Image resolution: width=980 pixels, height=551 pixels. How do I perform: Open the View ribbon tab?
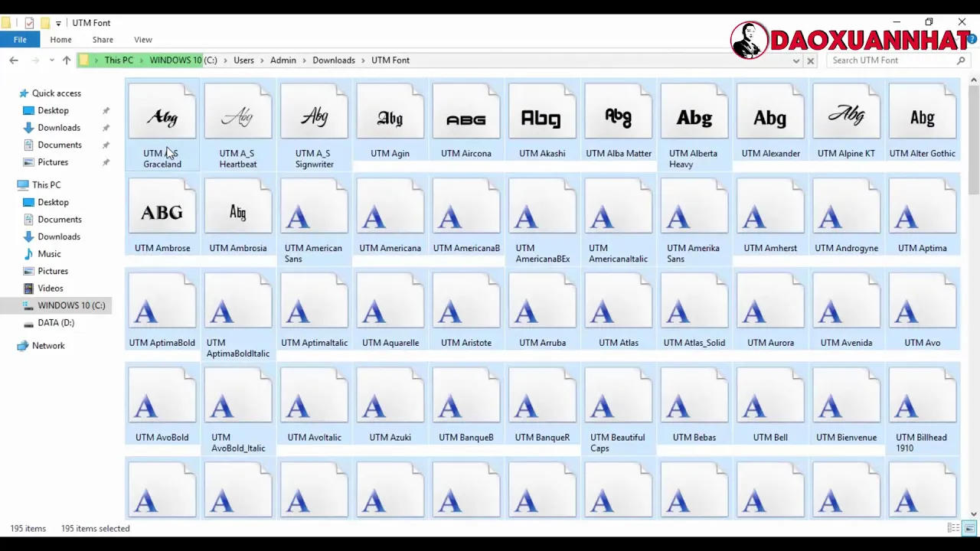[x=143, y=40]
